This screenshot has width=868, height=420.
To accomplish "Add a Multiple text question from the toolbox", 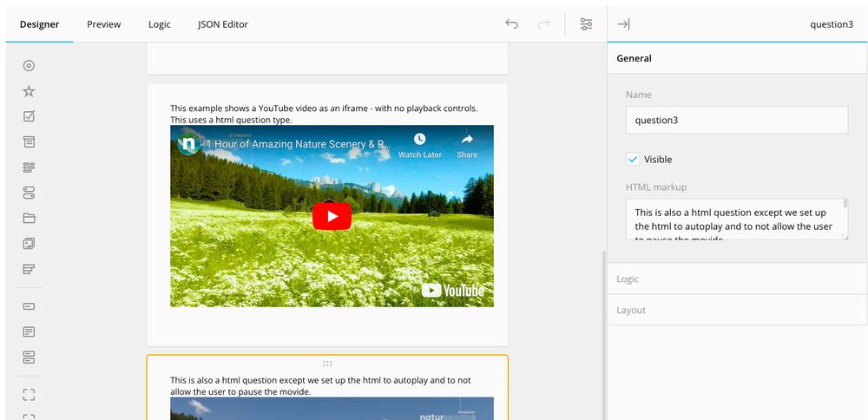I will [29, 357].
